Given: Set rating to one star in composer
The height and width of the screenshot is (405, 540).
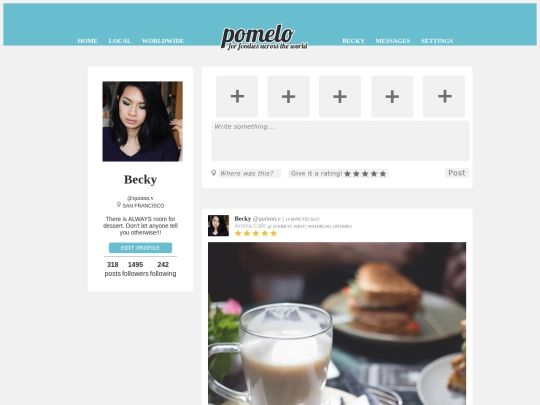Looking at the screenshot, I should pos(347,174).
